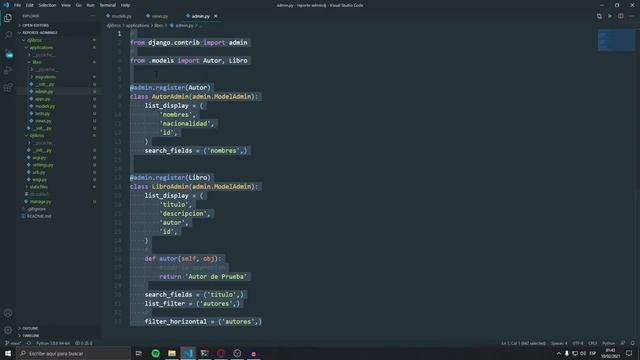
Task: Open the Source Control view
Action: (8, 53)
